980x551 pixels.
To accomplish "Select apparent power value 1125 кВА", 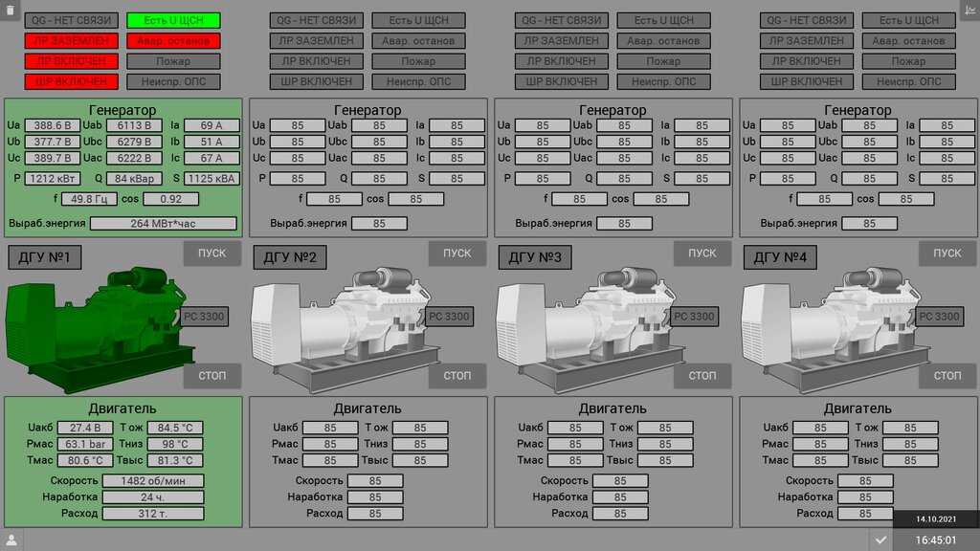I will coord(212,179).
